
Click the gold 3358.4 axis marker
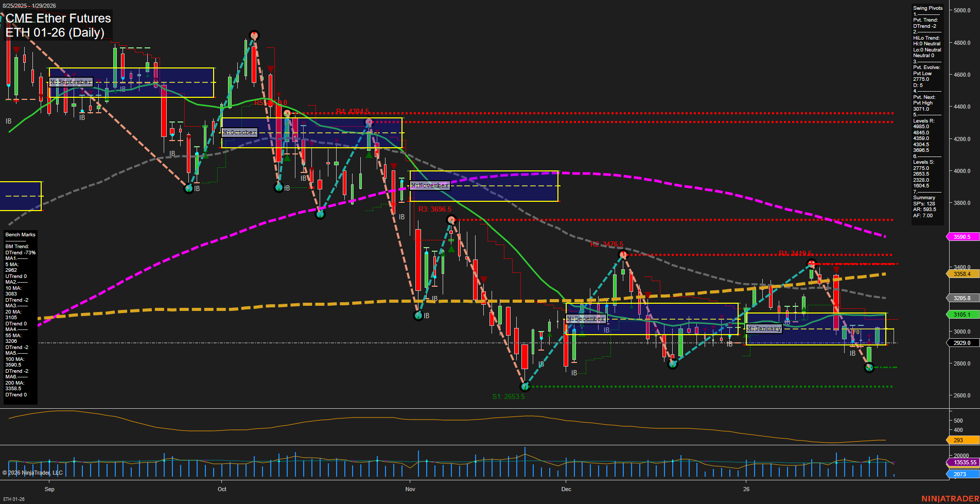[962, 274]
